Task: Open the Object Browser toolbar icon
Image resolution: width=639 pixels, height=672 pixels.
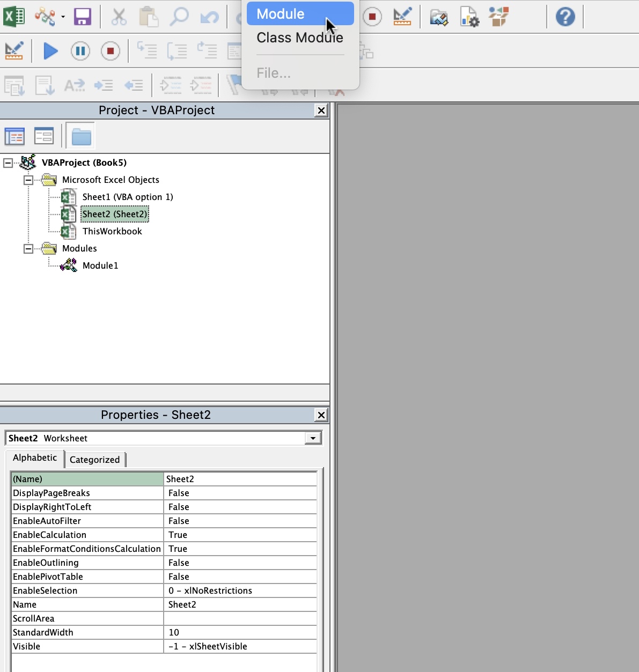Action: click(499, 16)
